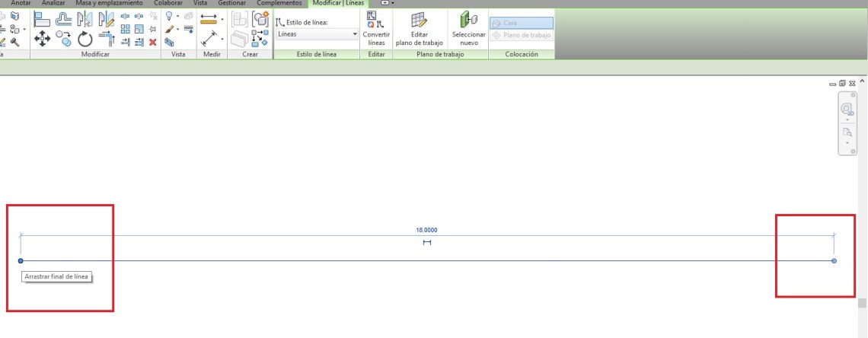Image resolution: width=868 pixels, height=338 pixels.
Task: Expand the aligned dimension Medir dropdown arrow
Action: 222,21
